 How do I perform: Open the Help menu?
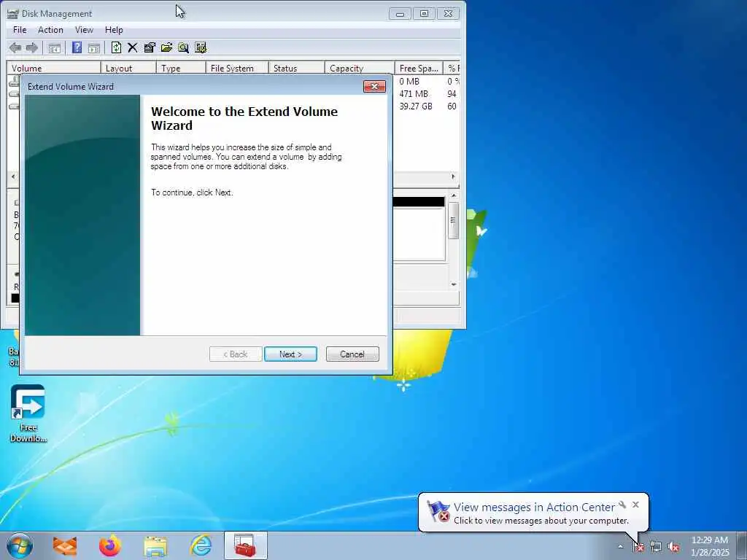pos(114,30)
